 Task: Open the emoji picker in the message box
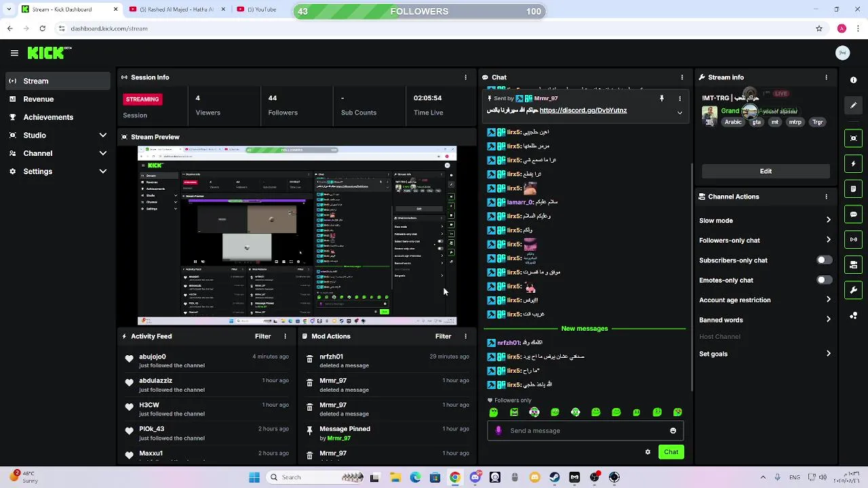click(x=673, y=430)
